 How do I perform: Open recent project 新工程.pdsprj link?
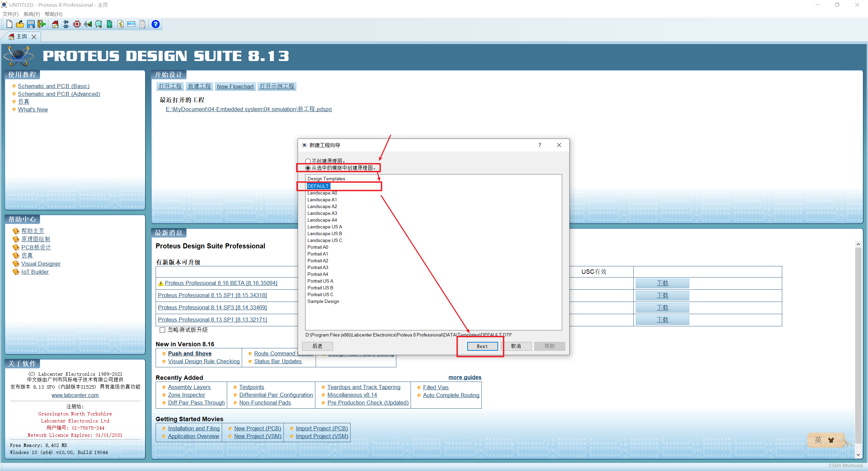249,109
